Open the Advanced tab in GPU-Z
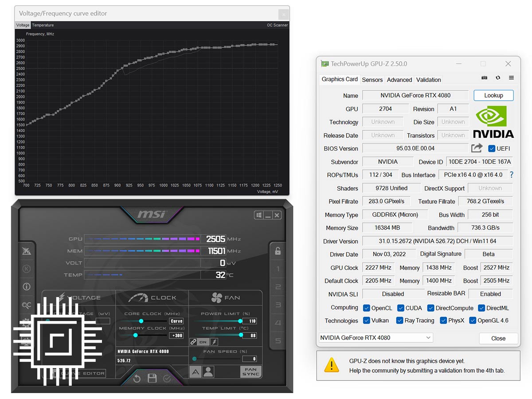This screenshot has height=399, width=532. [x=399, y=80]
